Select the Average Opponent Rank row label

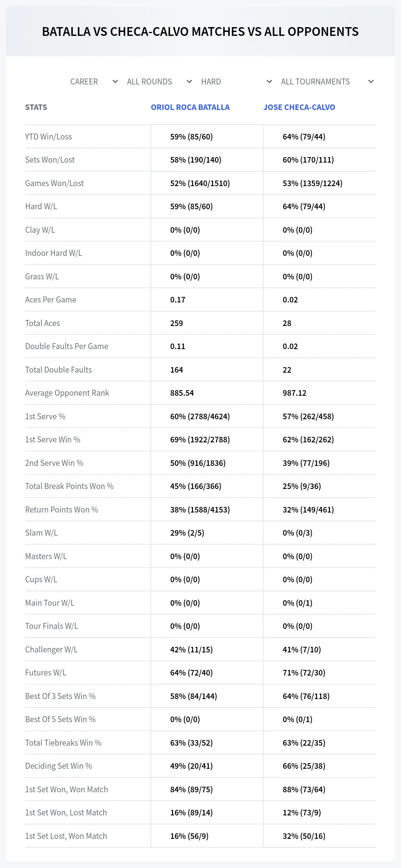tap(67, 393)
